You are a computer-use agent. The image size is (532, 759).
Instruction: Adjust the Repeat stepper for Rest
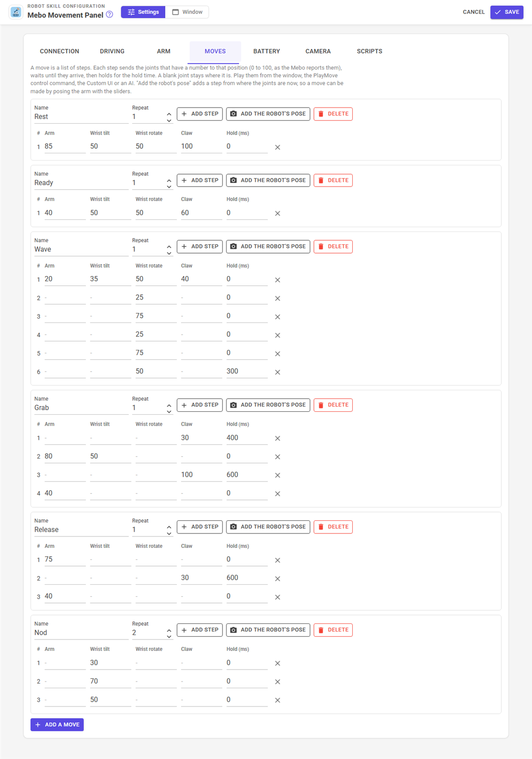[x=169, y=117]
